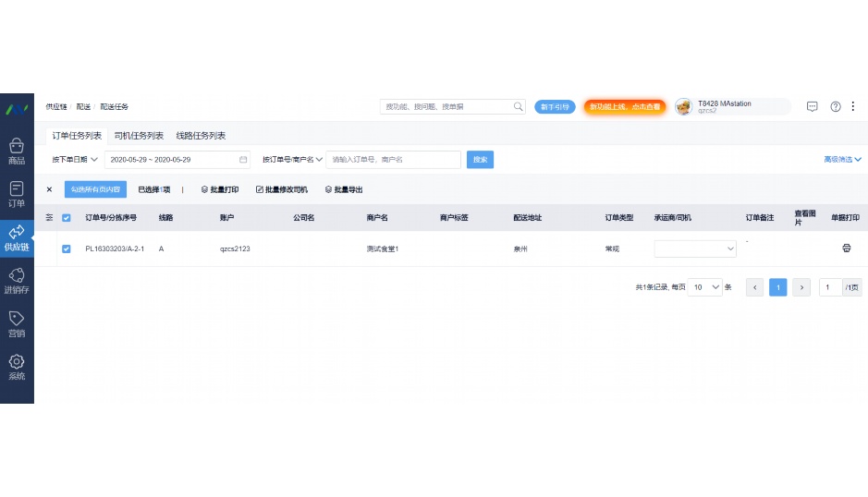Click the user avatar picture
This screenshot has height=497, width=868.
point(684,106)
